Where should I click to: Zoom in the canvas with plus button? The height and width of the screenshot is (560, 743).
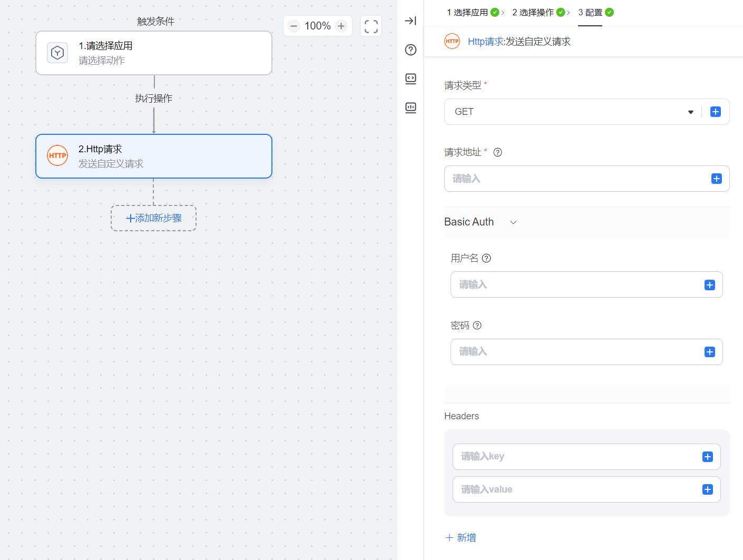click(341, 26)
